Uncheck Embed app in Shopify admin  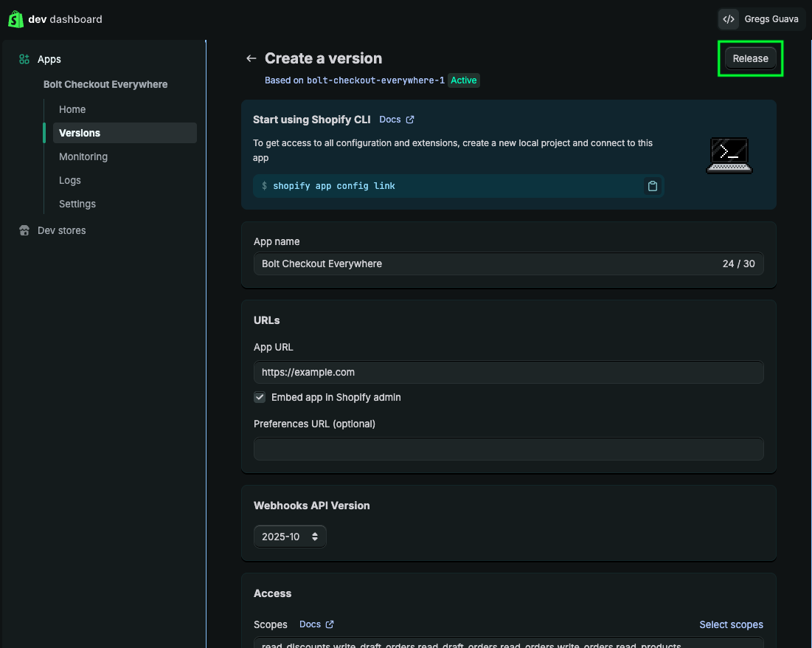coord(260,397)
